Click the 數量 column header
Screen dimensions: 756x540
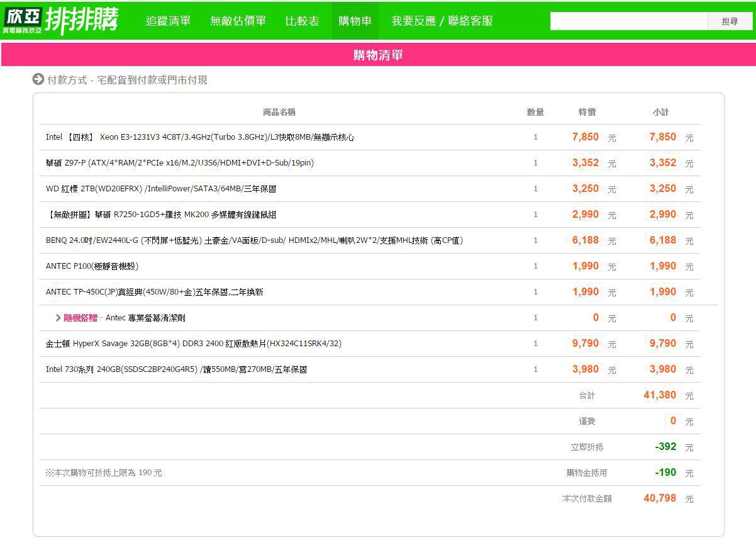pos(535,112)
